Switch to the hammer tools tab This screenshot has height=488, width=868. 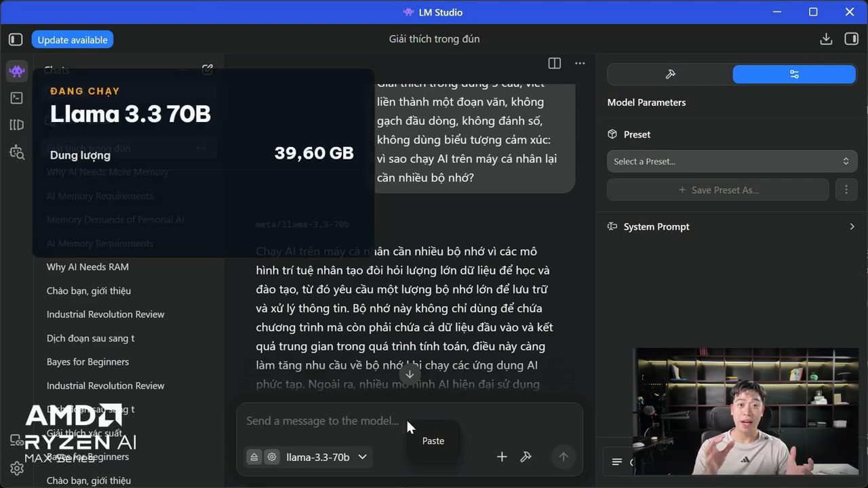coord(670,75)
